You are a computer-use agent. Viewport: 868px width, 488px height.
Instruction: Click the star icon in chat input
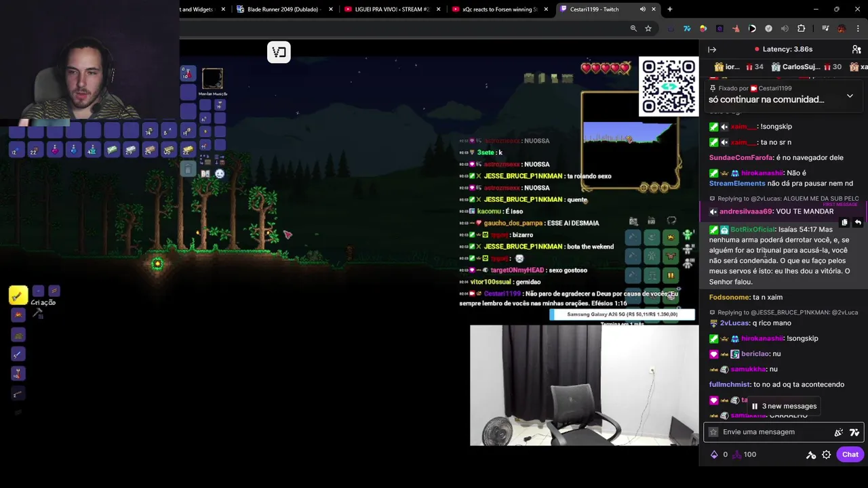pos(713,432)
